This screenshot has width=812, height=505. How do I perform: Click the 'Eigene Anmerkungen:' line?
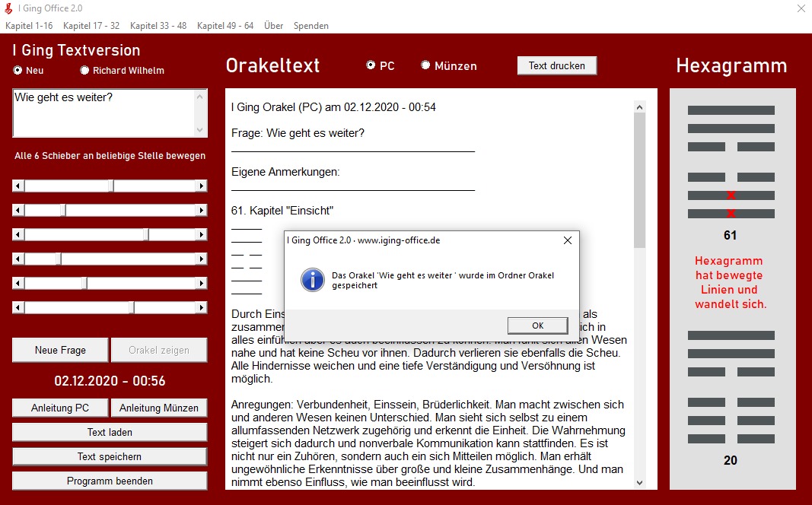tap(285, 172)
